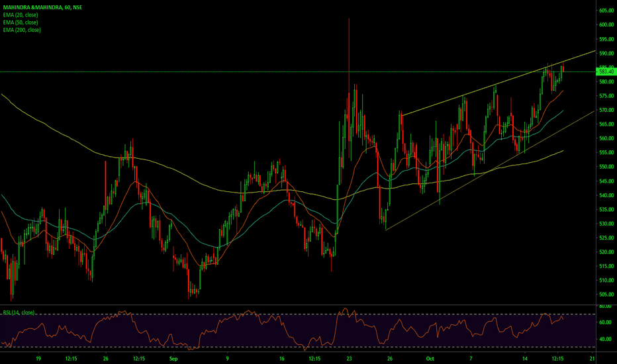
Task: Click the 7 date label on time axis
Action: pos(471,359)
